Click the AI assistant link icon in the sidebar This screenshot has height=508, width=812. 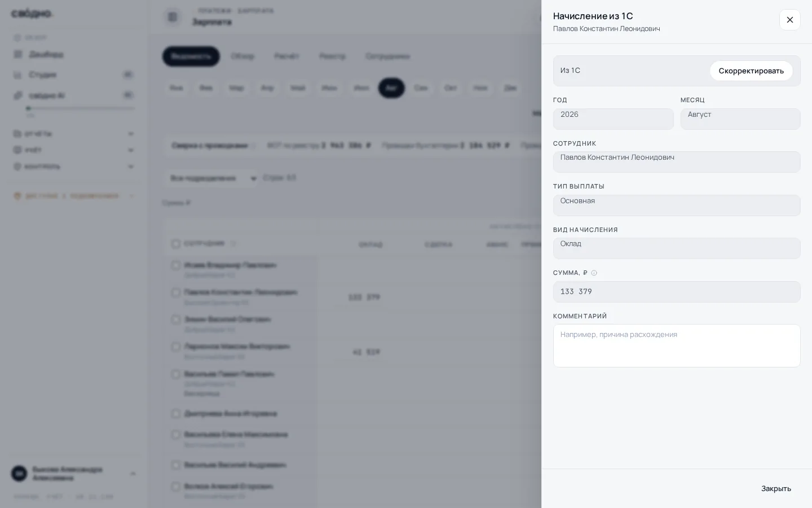tap(18, 95)
